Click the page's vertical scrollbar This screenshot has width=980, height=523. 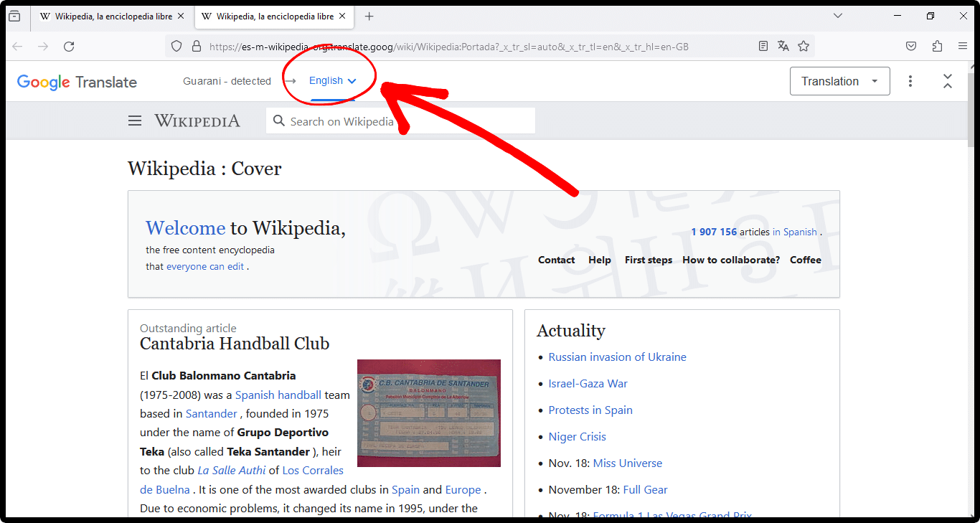[x=972, y=287]
